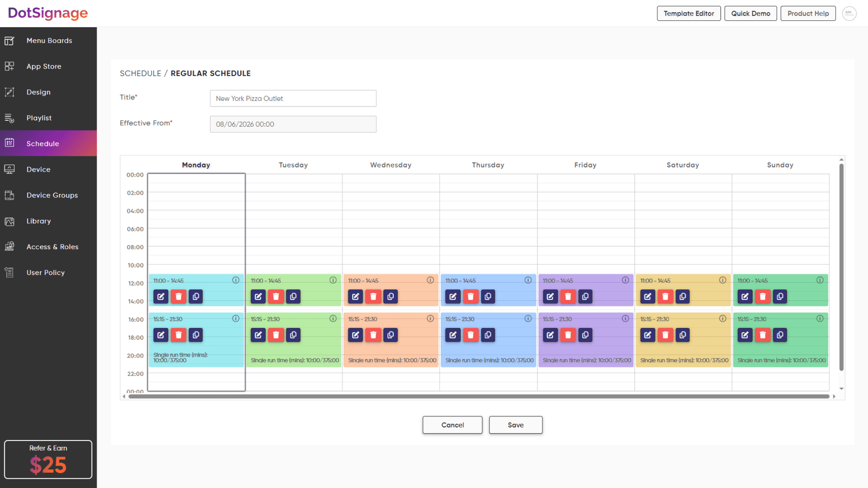Copy Friday 11:00 - 14:45 slot
Viewport: 868px width, 488px height.
[585, 296]
